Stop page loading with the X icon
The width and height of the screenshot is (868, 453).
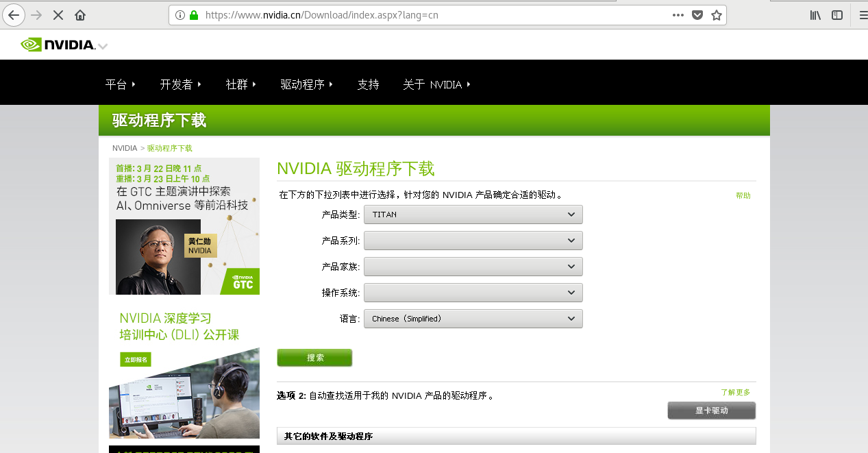coord(57,14)
